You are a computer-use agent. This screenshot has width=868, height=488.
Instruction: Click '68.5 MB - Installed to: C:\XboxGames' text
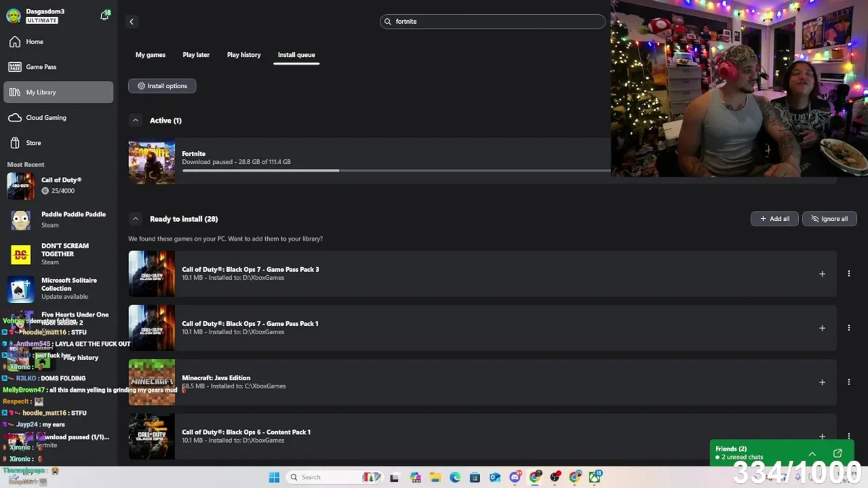tap(233, 386)
